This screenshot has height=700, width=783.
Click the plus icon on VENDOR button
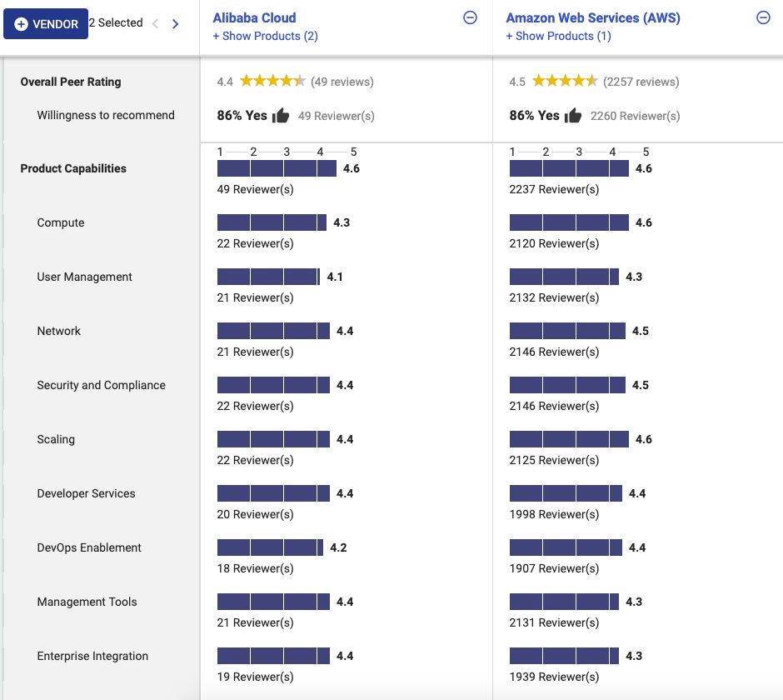click(21, 25)
